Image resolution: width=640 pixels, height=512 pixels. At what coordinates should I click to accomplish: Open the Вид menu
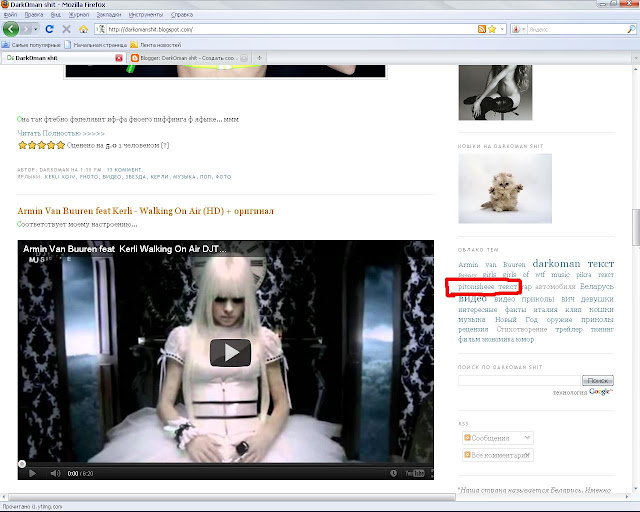[x=56, y=15]
